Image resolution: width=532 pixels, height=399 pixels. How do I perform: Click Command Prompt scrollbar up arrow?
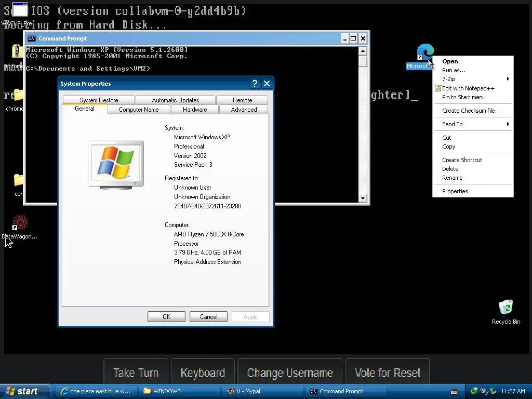[363, 51]
